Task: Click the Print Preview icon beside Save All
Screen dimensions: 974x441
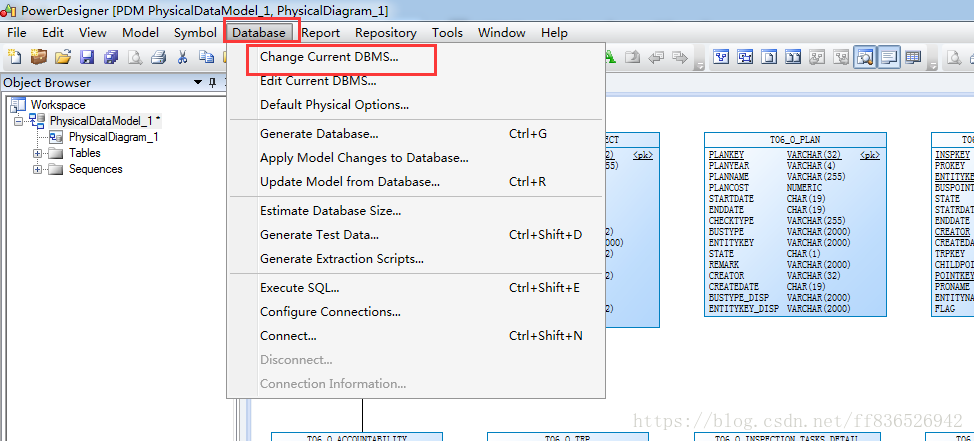Action: pos(135,57)
